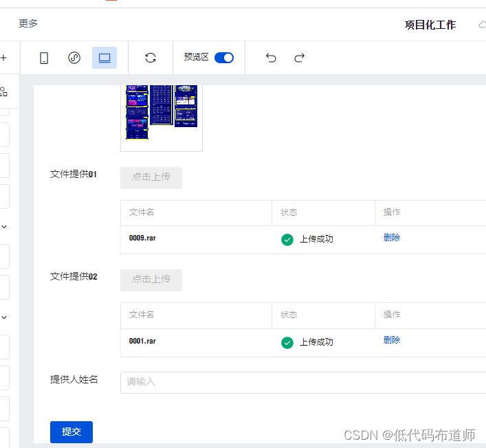Click 上传成功 status of 0001.rar
The height and width of the screenshot is (448, 486).
pyautogui.click(x=316, y=342)
